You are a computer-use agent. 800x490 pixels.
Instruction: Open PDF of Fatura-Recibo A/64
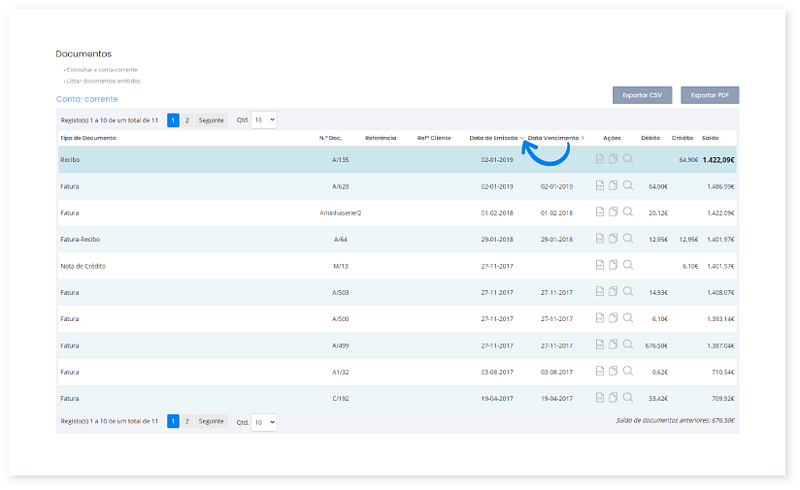click(x=599, y=239)
